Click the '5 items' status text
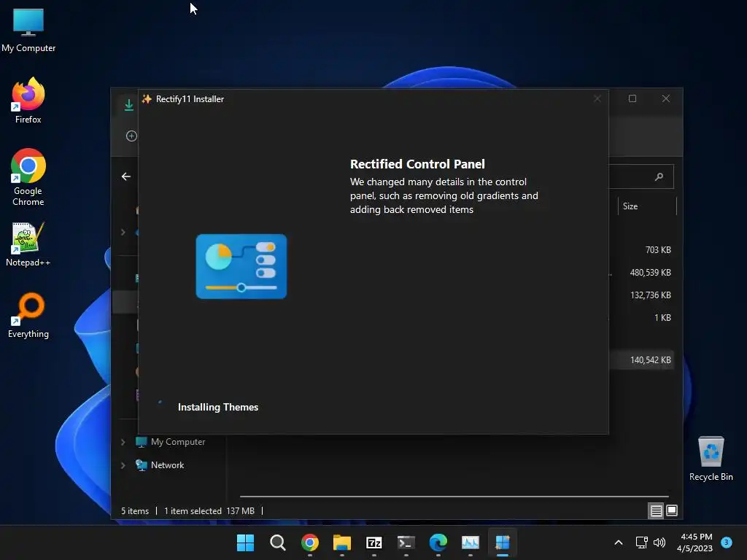Image resolution: width=747 pixels, height=560 pixels. click(135, 511)
